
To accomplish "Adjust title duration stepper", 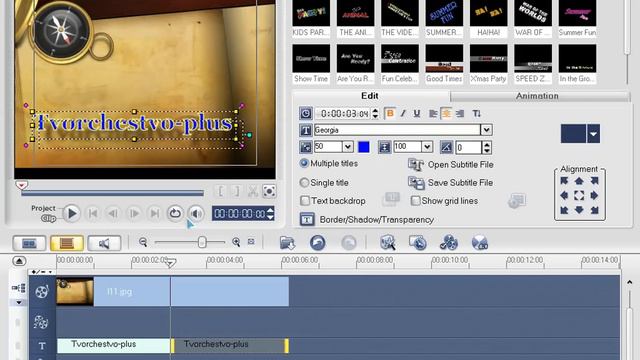I will point(376,113).
